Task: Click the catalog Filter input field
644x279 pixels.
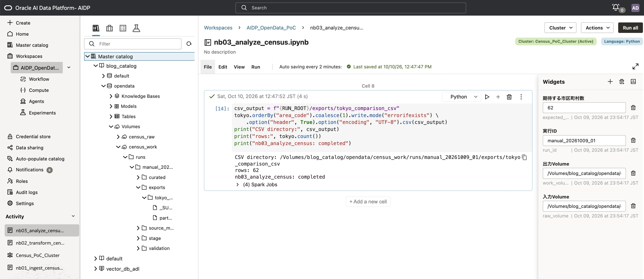Action: tap(133, 44)
